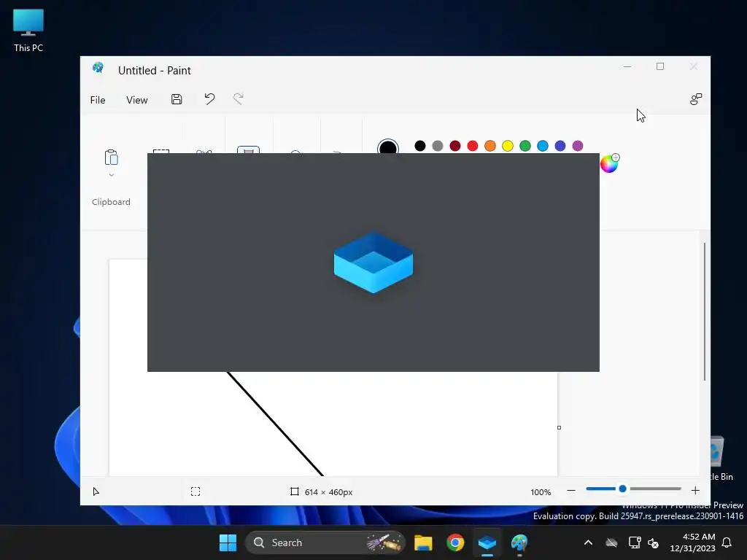Minimize the Paint window
The width and height of the screenshot is (747, 560).
[627, 66]
